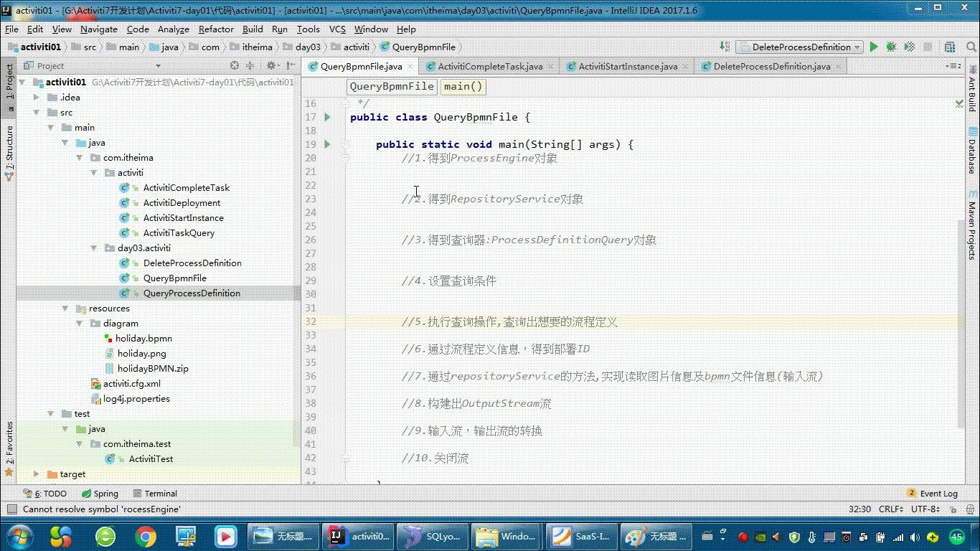Collapse the resources folder in the tree

[x=65, y=309]
